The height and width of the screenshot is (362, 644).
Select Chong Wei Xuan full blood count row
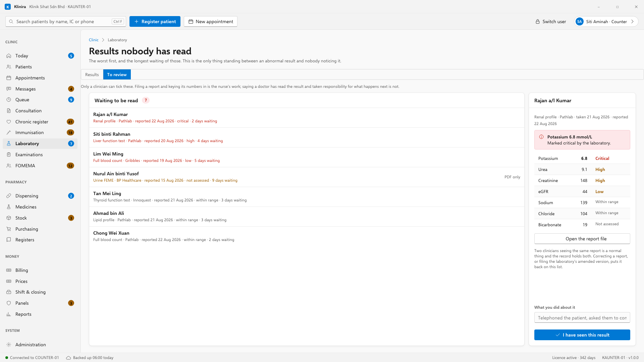pos(307,236)
